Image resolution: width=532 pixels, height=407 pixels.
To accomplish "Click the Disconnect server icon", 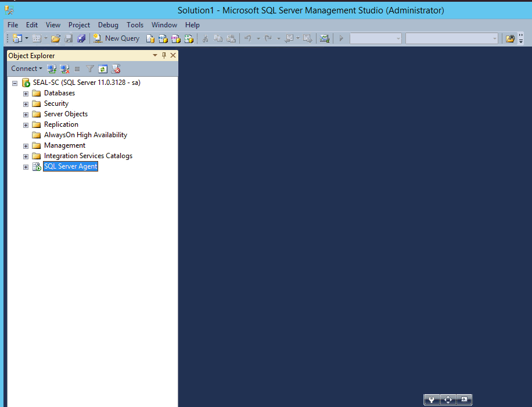I will click(x=64, y=69).
